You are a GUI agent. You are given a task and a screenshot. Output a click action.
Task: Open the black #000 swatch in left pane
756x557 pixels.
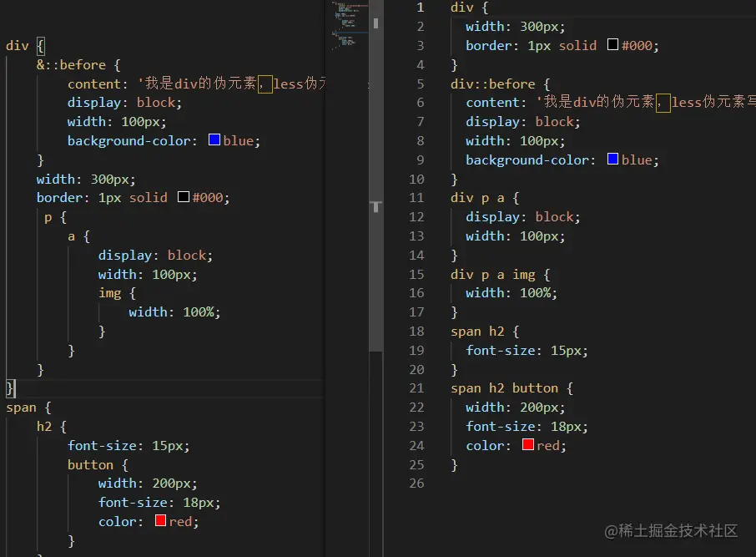[x=184, y=197]
